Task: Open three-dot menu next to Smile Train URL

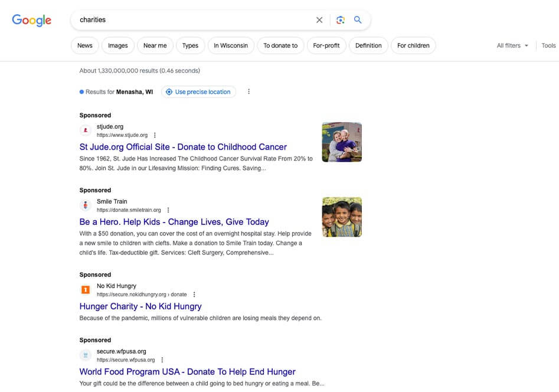Action: click(168, 210)
